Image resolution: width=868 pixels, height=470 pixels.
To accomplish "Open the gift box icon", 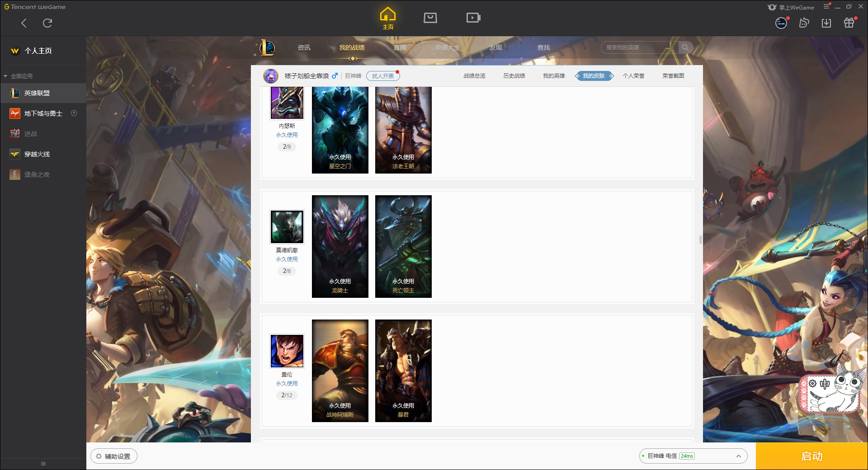I will point(849,23).
